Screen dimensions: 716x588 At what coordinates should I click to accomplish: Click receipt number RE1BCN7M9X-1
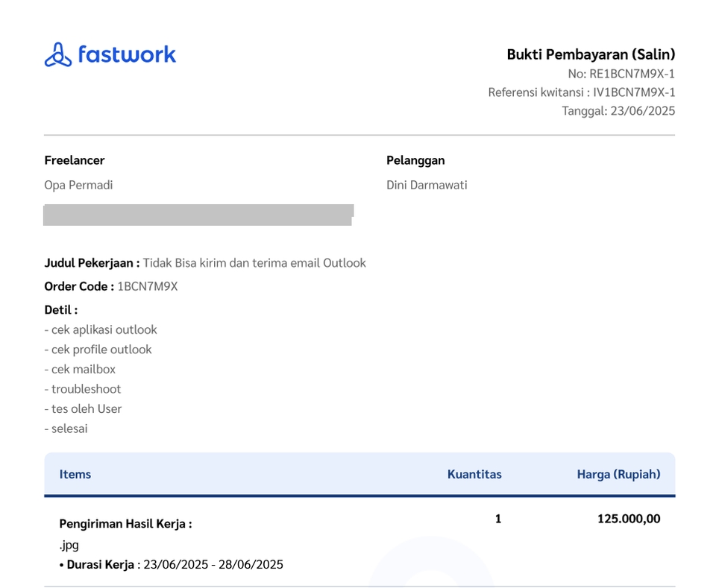click(632, 74)
